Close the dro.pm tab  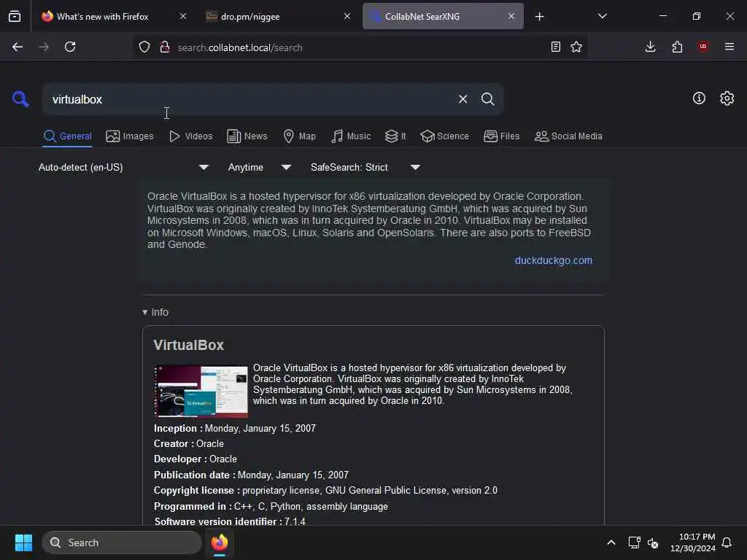click(347, 16)
